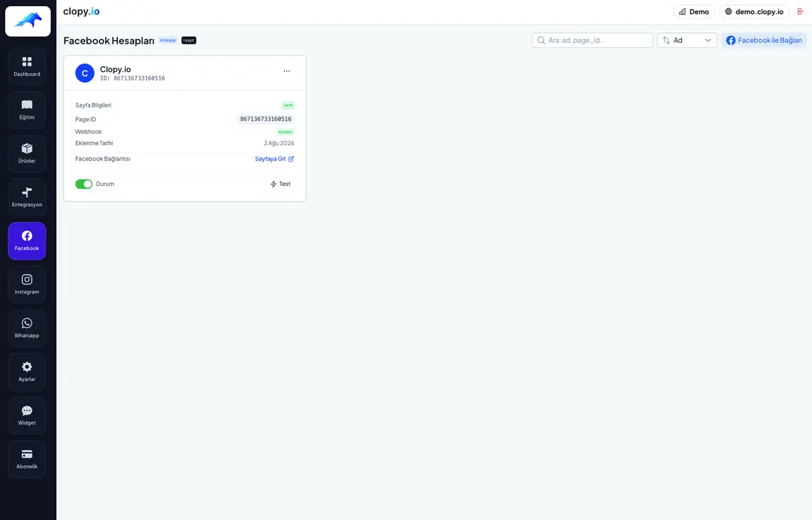Go to Ürünler in the sidebar

(27, 154)
